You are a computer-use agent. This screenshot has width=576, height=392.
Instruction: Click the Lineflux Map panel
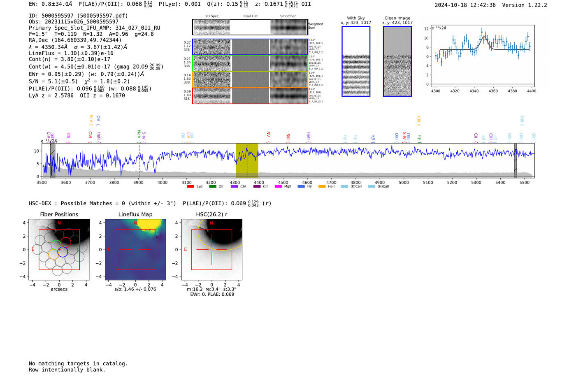135,250
